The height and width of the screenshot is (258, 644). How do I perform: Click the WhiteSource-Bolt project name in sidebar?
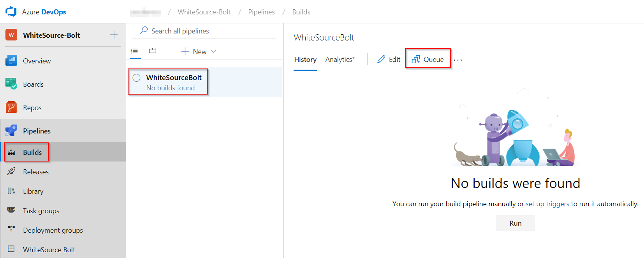51,35
